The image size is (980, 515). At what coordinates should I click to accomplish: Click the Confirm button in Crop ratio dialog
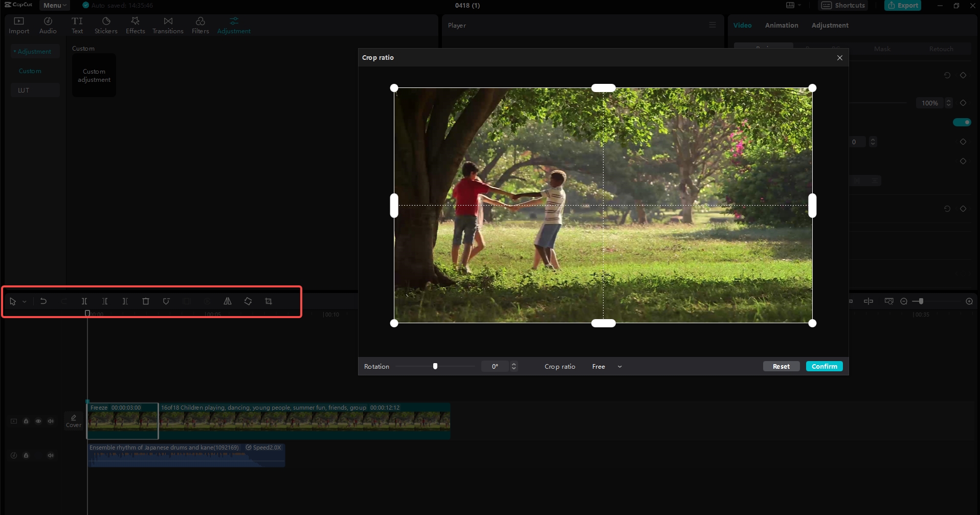[823, 366]
